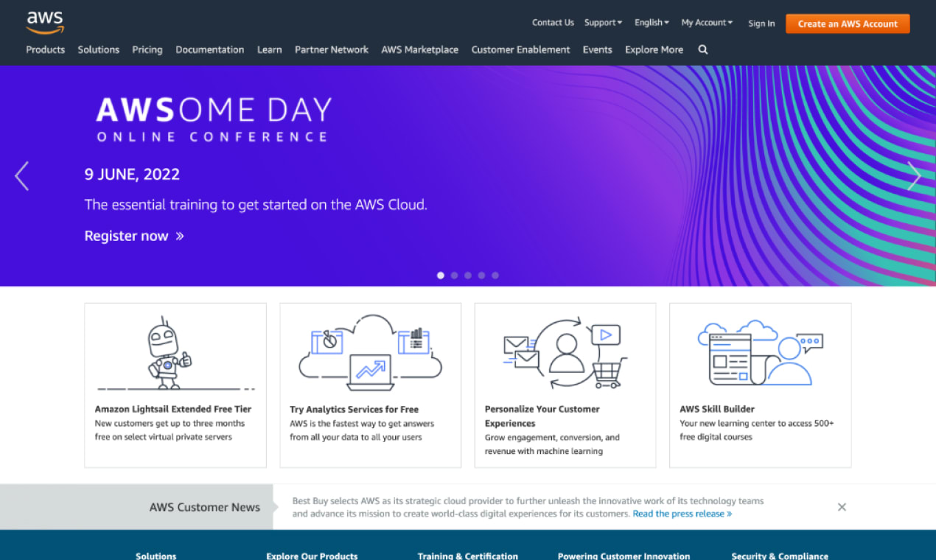This screenshot has width=936, height=560.
Task: Open the Documentation menu
Action: [210, 49]
